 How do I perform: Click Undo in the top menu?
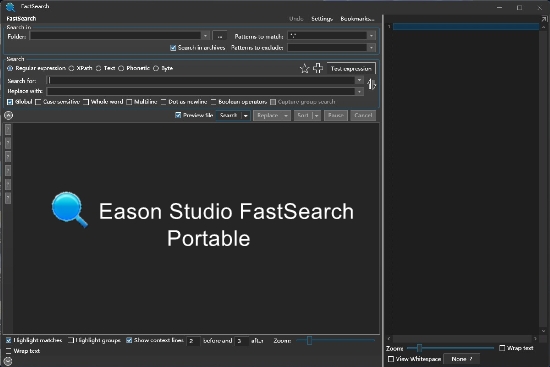(x=296, y=19)
